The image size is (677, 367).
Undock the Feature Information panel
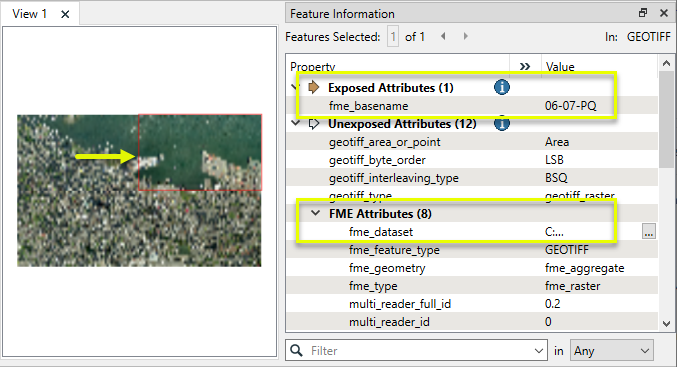[x=643, y=13]
